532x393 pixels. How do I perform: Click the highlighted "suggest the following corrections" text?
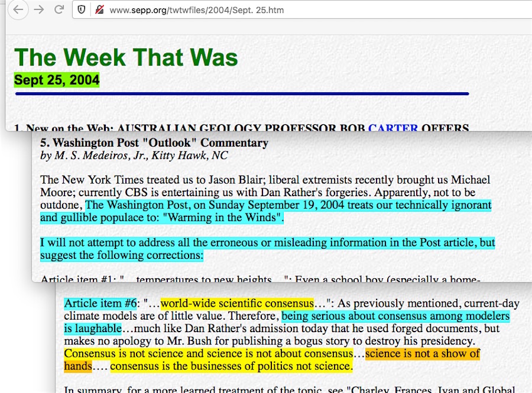click(x=121, y=255)
